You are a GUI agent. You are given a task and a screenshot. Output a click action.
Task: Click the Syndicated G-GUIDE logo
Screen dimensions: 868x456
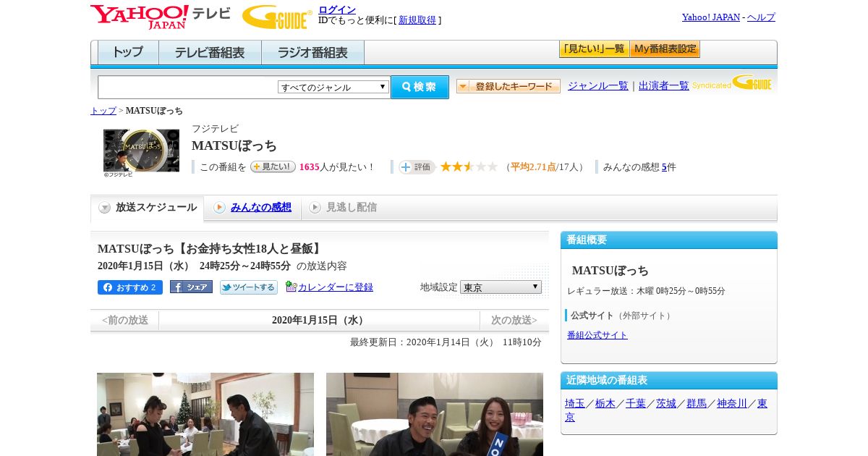click(x=731, y=83)
